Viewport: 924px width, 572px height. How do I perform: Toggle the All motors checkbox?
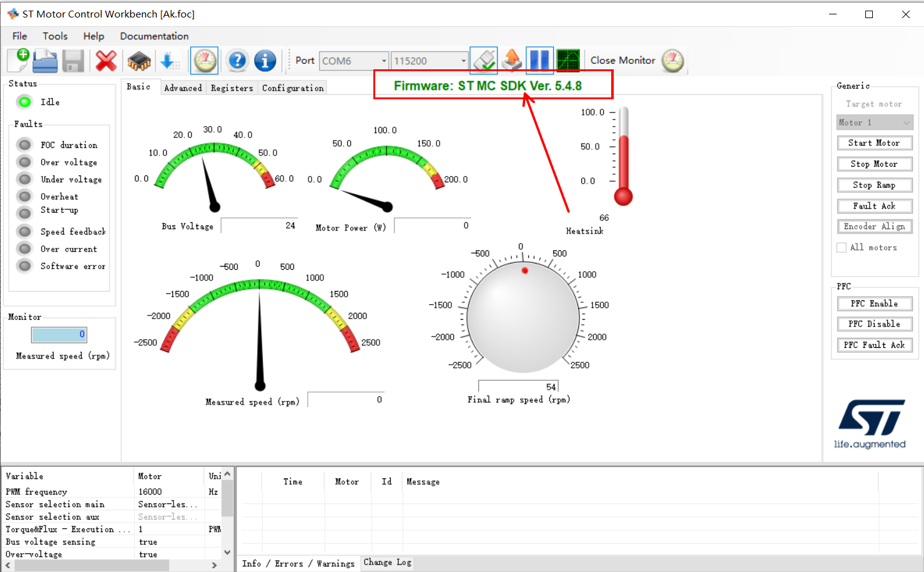click(842, 247)
